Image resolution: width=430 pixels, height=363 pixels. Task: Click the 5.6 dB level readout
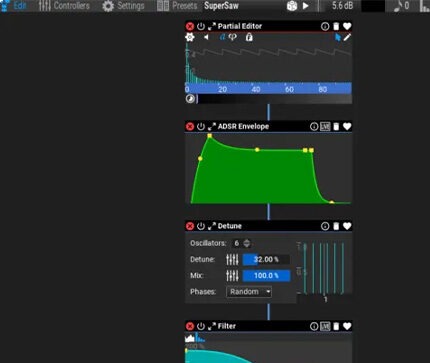(342, 5)
